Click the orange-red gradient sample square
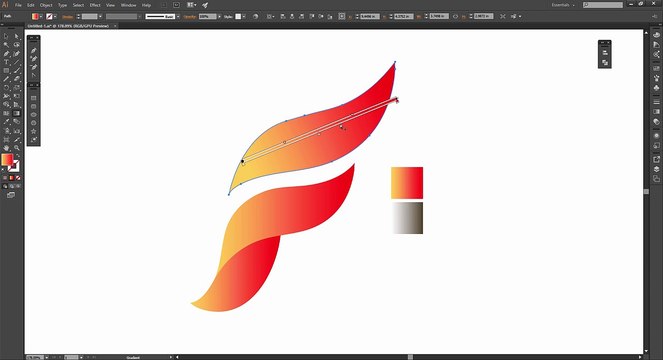 point(407,183)
